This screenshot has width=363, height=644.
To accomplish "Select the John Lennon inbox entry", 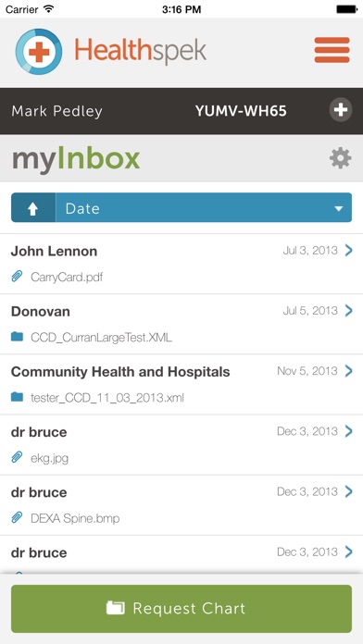I will pyautogui.click(x=181, y=264).
